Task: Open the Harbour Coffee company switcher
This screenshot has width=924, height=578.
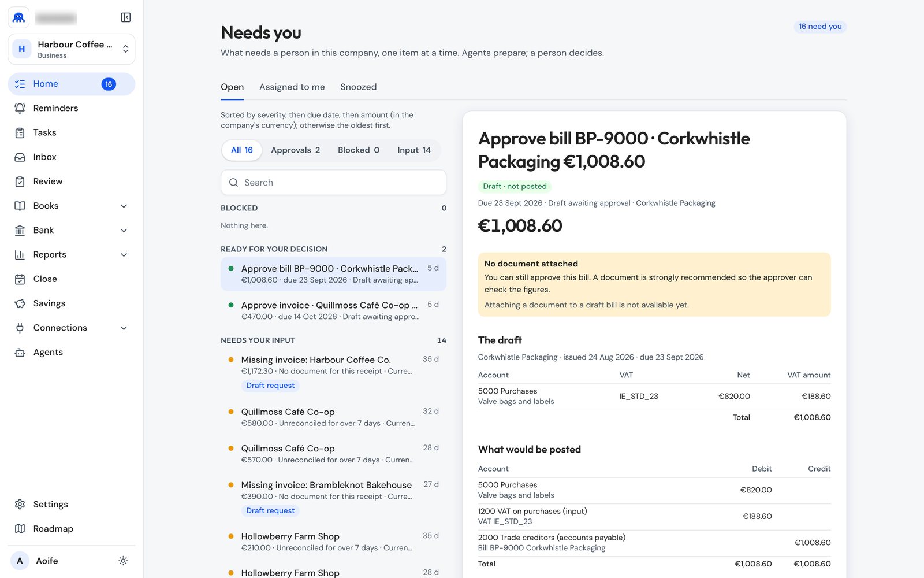Action: point(72,49)
